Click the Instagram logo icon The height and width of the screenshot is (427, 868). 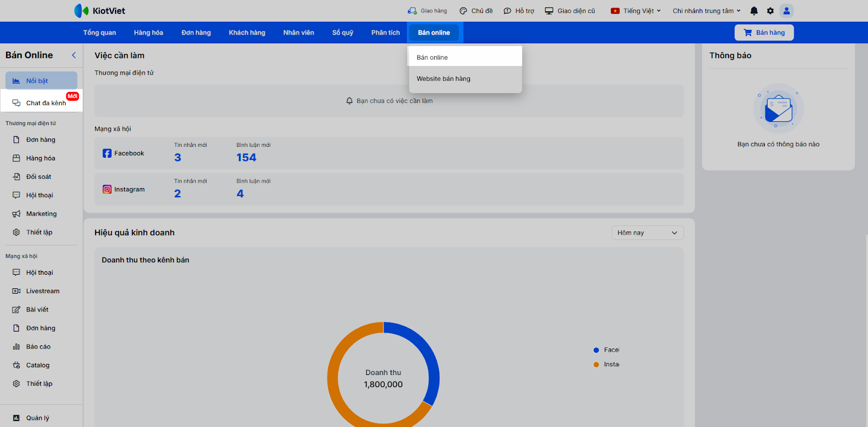(x=107, y=190)
